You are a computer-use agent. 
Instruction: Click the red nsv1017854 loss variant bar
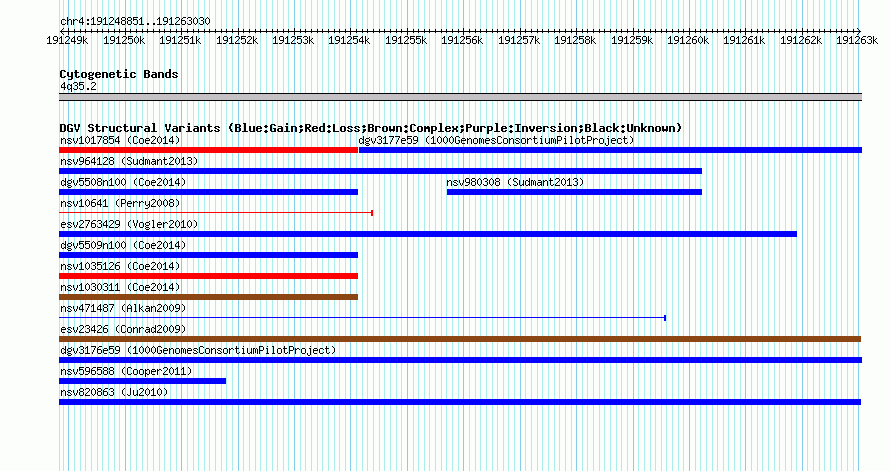point(208,150)
